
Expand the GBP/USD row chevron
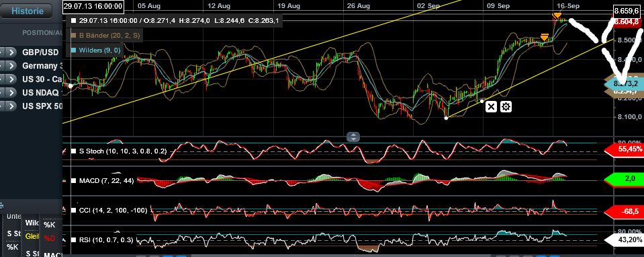click(11, 52)
